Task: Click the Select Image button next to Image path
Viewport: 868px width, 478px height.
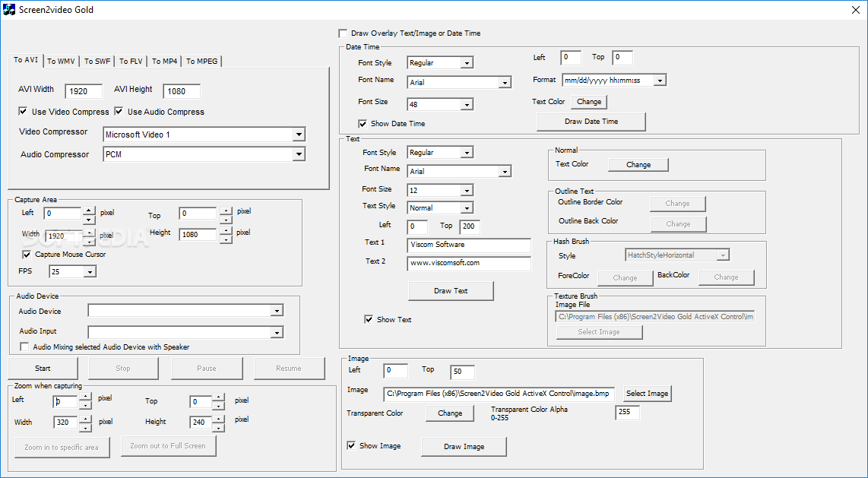Action: 647,394
